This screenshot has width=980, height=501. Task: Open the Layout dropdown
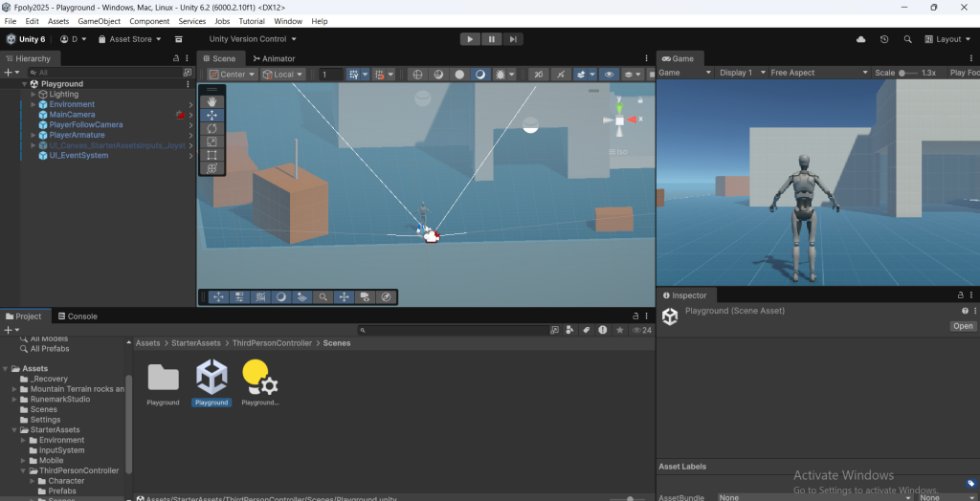tap(947, 39)
